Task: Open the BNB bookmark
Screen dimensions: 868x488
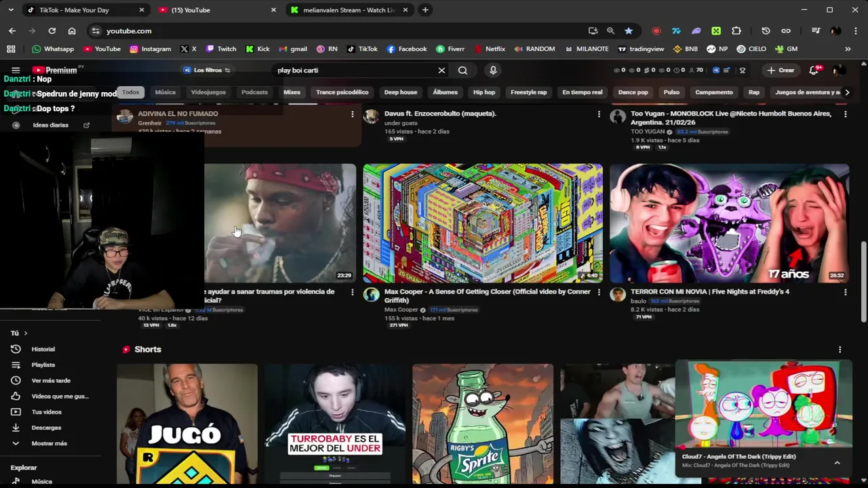Action: click(686, 49)
